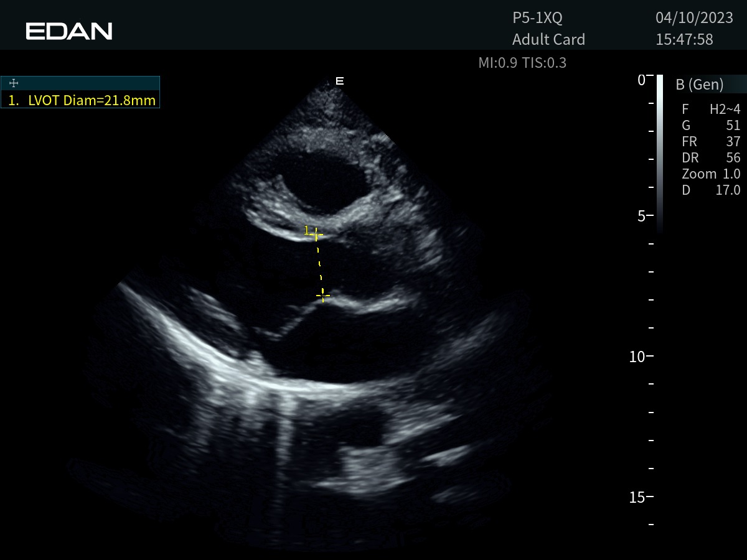Click the depth parameter D 17.0
This screenshot has width=747, height=560.
711,190
